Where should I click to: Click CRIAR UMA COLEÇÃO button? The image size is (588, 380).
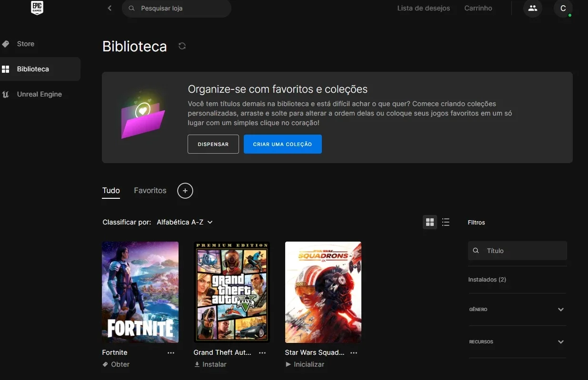point(283,144)
